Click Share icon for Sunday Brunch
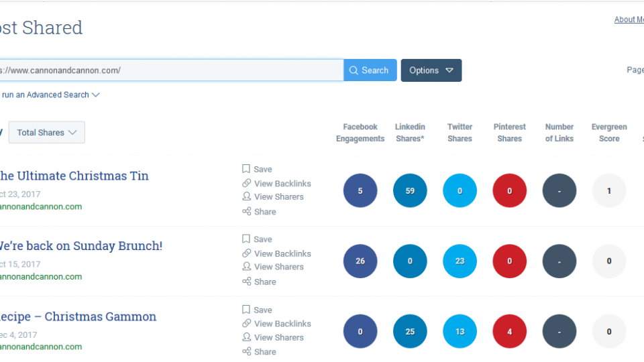Viewport: 644px width, 362px height. pos(246,281)
